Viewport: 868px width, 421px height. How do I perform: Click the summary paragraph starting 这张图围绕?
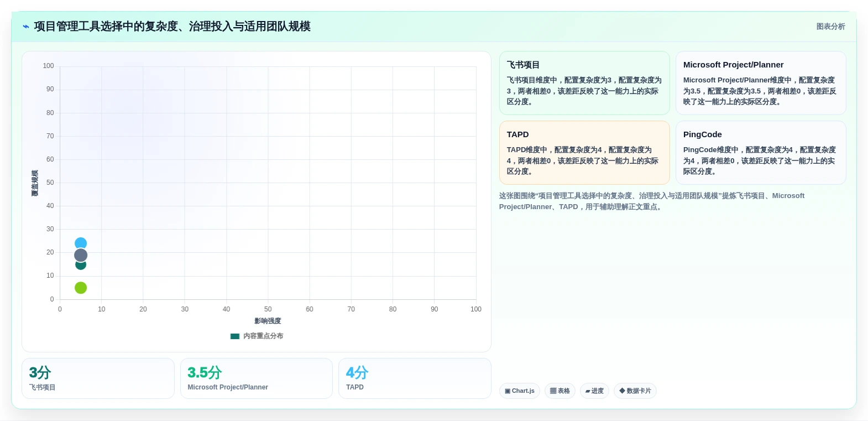click(x=652, y=201)
